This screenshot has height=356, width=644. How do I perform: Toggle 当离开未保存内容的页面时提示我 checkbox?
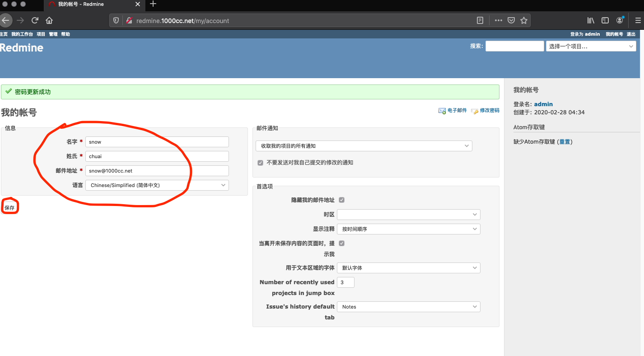pyautogui.click(x=341, y=243)
